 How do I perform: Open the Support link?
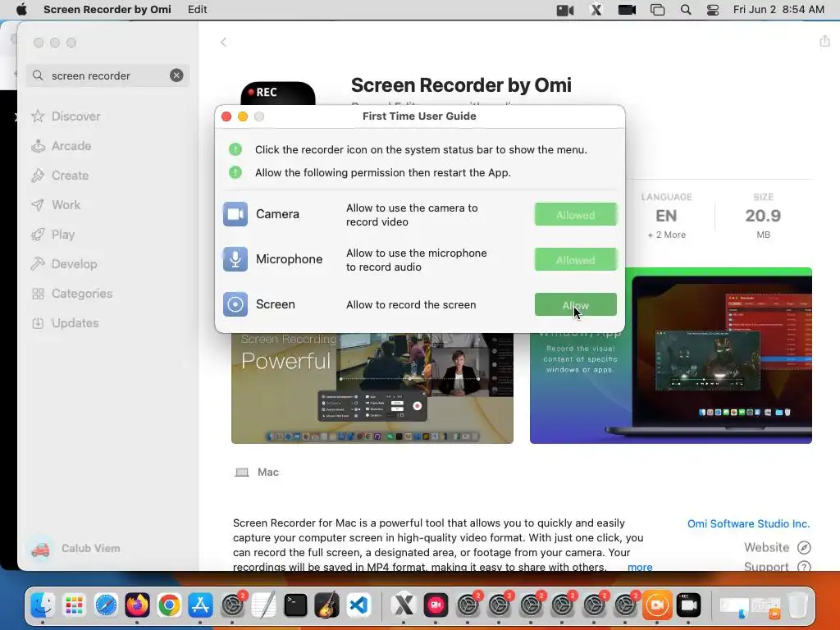coord(777,567)
